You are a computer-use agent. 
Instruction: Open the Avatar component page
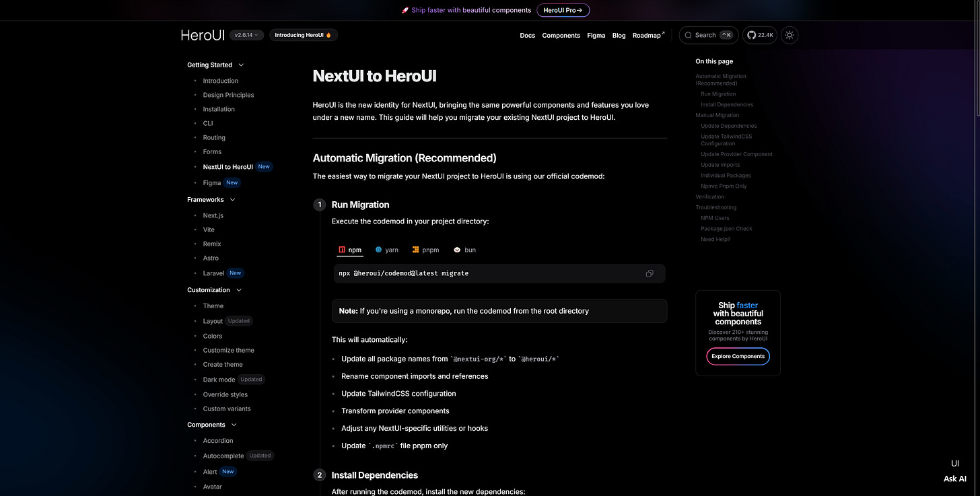212,487
